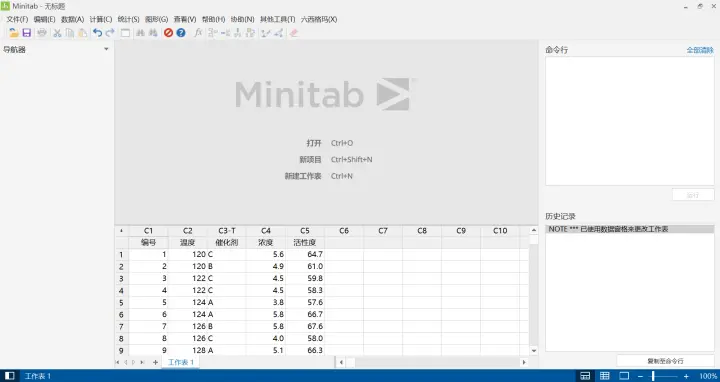Click worksheet vertical scroll up arrow
The height and width of the screenshot is (382, 720).
[534, 230]
